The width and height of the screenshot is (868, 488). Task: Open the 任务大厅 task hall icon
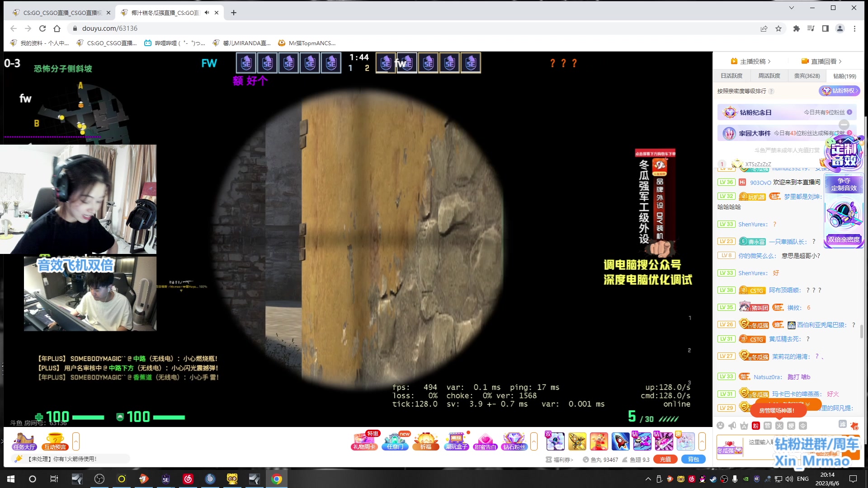tap(24, 441)
